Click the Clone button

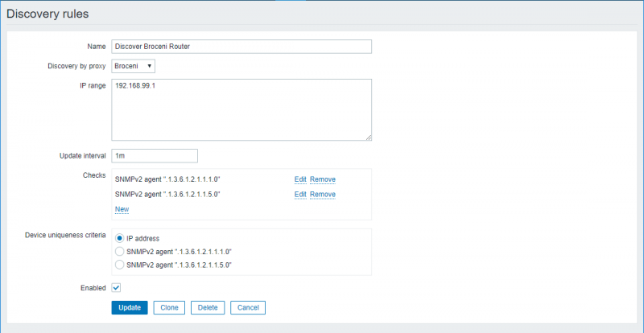[x=169, y=307]
